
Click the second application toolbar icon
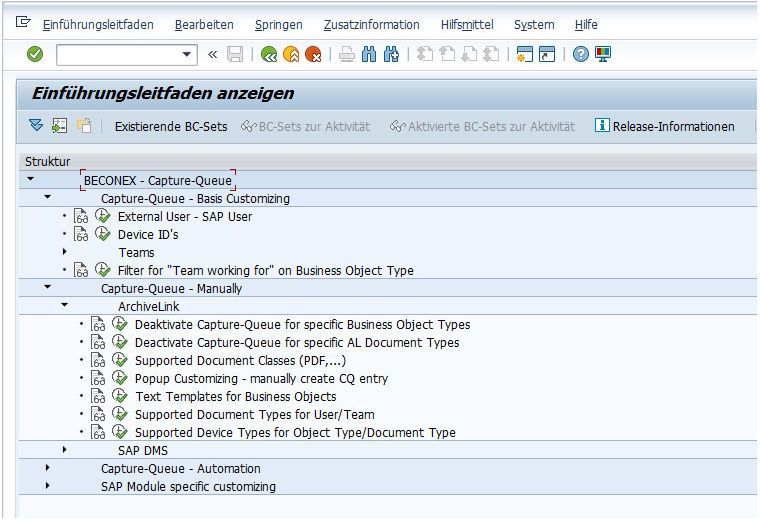coord(60,126)
